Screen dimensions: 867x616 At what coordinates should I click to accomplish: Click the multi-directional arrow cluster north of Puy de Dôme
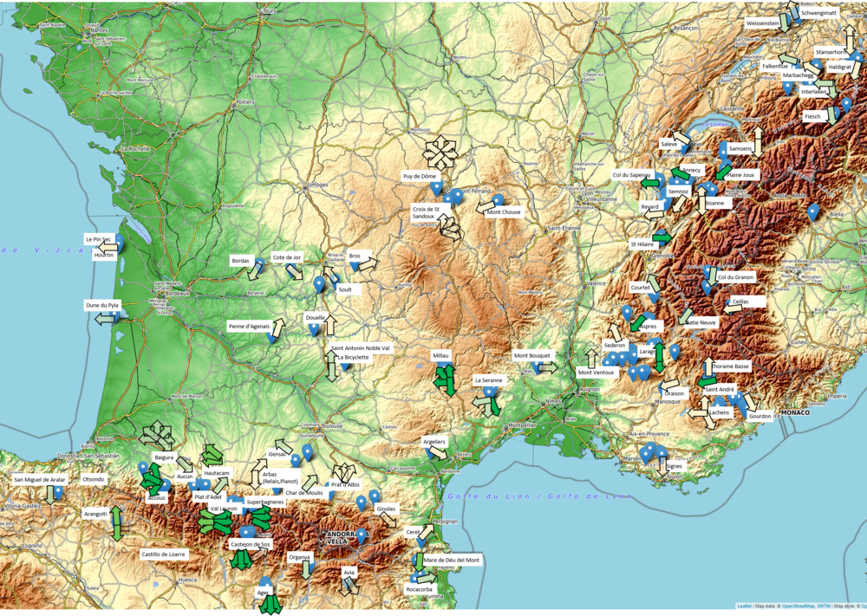pyautogui.click(x=440, y=152)
